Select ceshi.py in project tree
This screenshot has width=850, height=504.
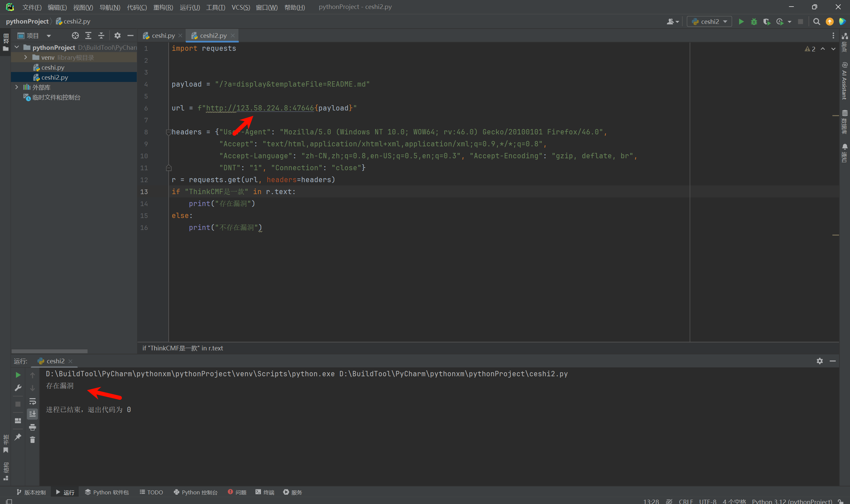(x=53, y=68)
